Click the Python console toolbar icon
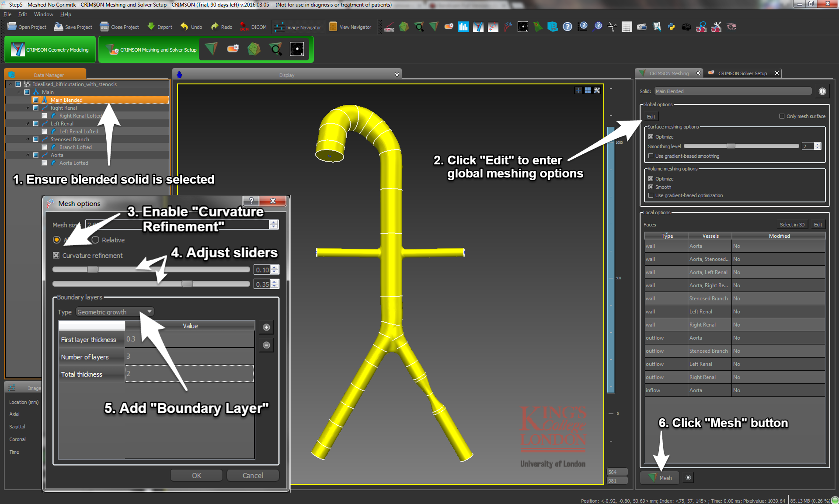This screenshot has height=504, width=839. (671, 26)
